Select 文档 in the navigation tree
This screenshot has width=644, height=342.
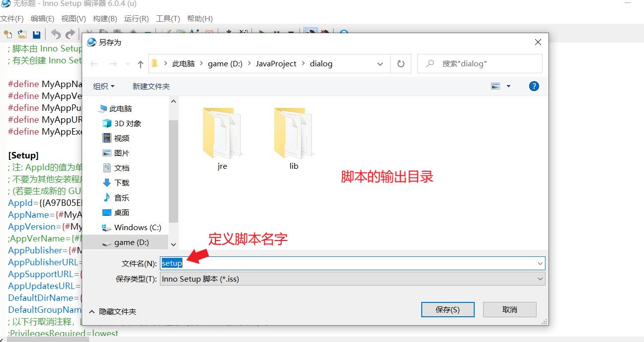tap(116, 168)
